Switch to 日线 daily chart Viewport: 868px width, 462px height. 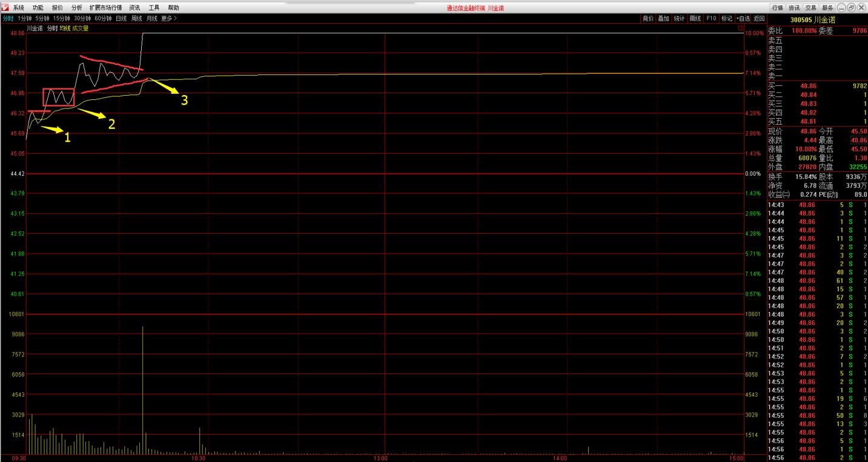(x=121, y=19)
